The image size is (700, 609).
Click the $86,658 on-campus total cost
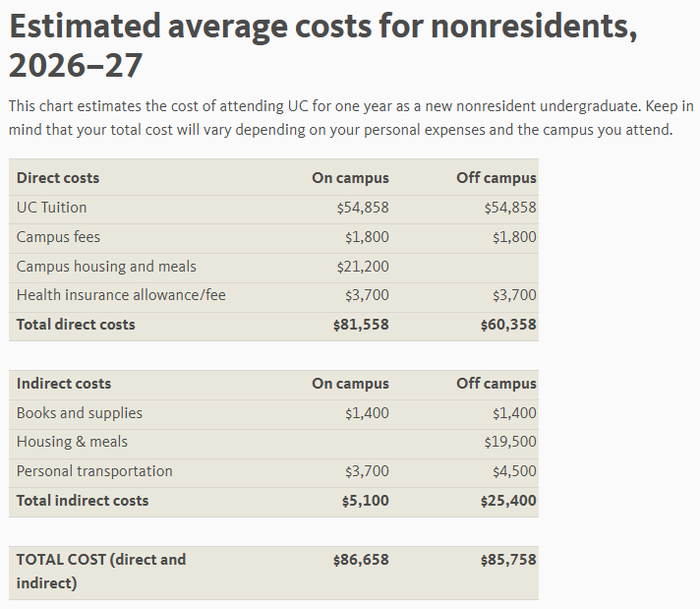click(x=361, y=560)
